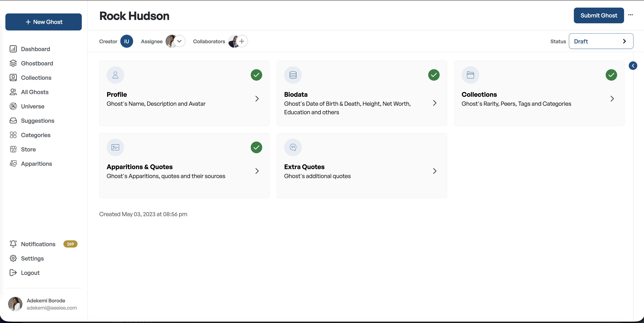Open the three-dot more options menu
The width and height of the screenshot is (644, 323).
[x=631, y=15]
